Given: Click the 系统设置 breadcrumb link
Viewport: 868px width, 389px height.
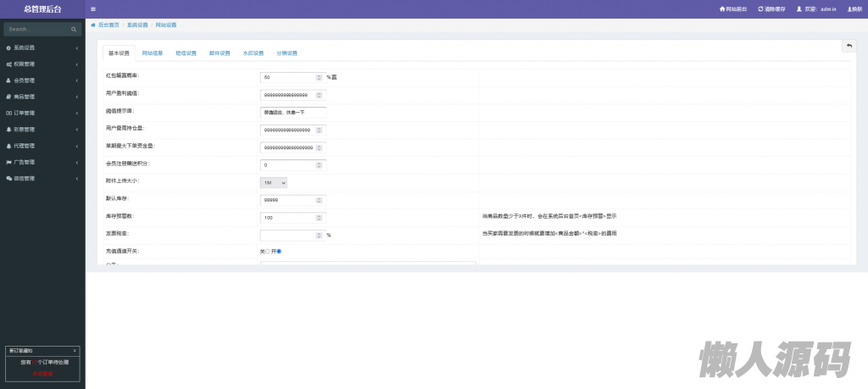Looking at the screenshot, I should (x=137, y=25).
